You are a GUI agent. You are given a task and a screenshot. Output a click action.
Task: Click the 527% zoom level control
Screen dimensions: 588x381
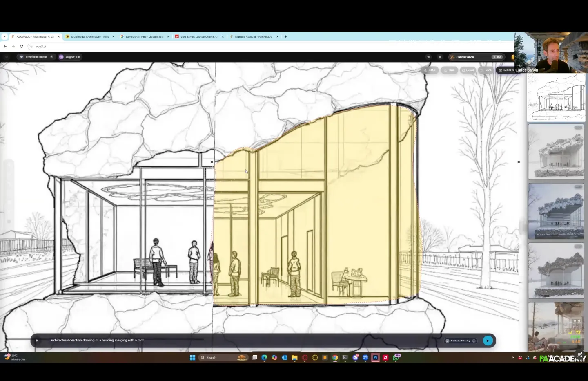(x=486, y=70)
